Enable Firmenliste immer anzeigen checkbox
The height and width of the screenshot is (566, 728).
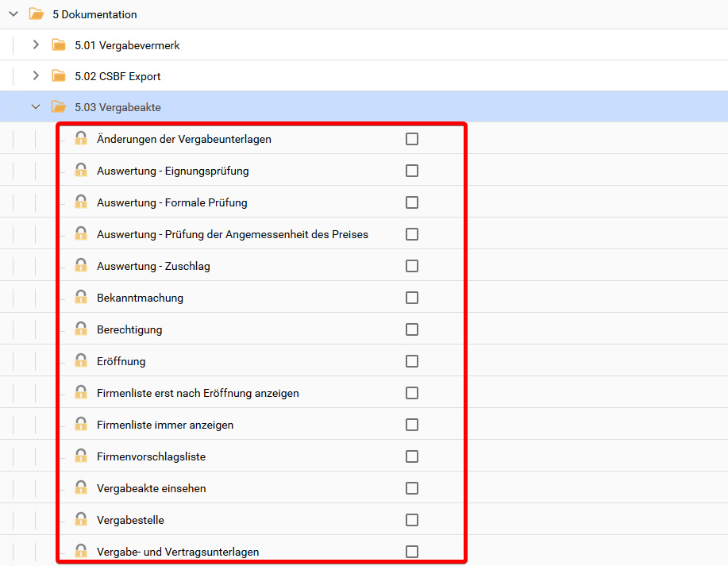tap(412, 425)
